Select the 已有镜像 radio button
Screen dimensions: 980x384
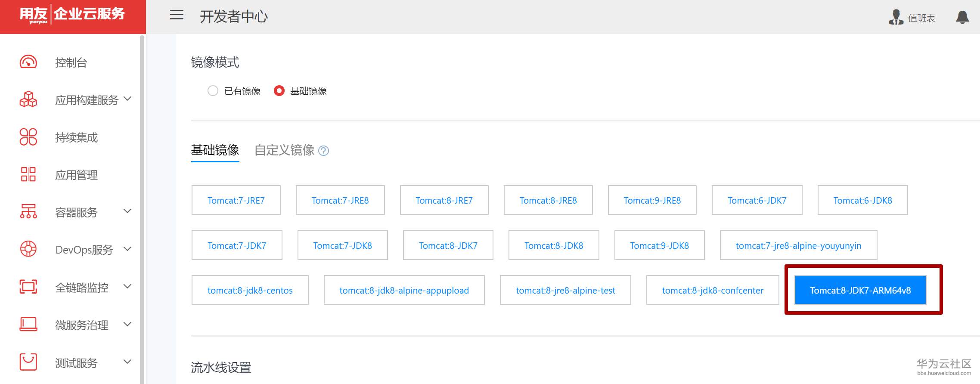pos(213,91)
